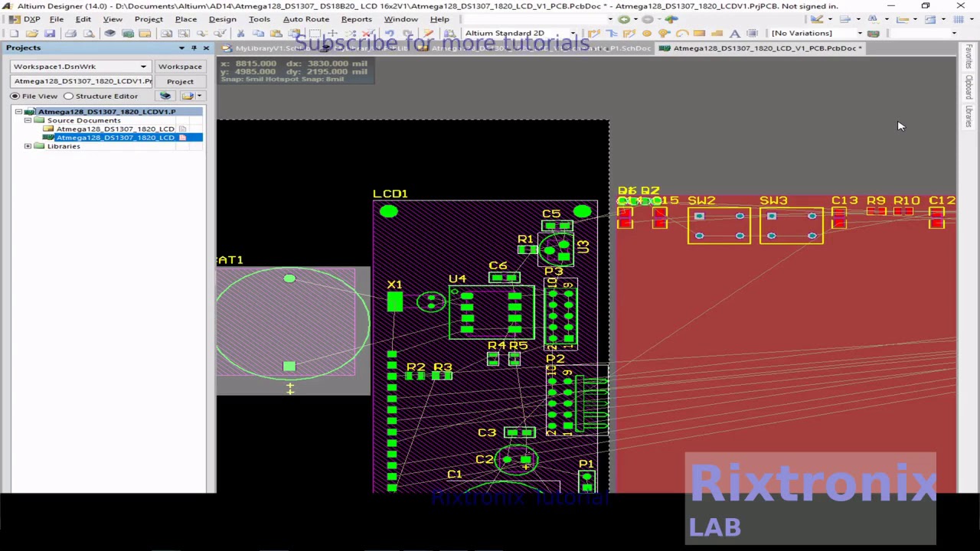Click the grid settings icon

click(x=959, y=18)
